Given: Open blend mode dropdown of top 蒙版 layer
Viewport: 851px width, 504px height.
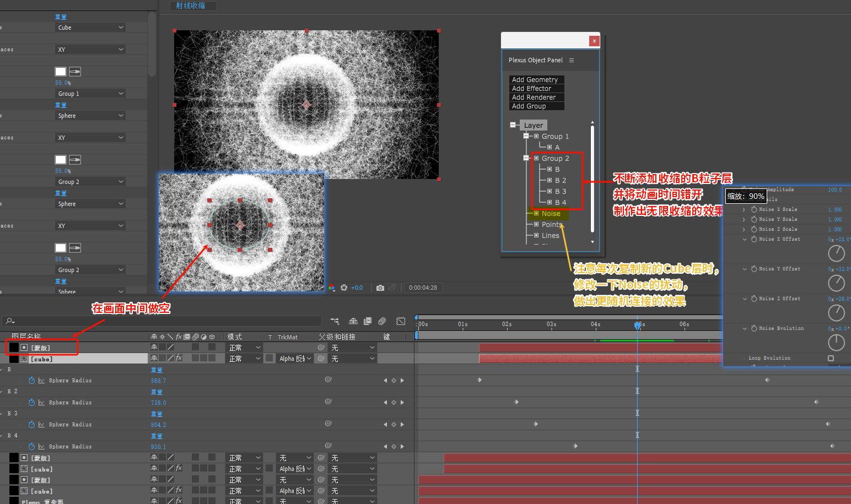Looking at the screenshot, I should point(244,348).
